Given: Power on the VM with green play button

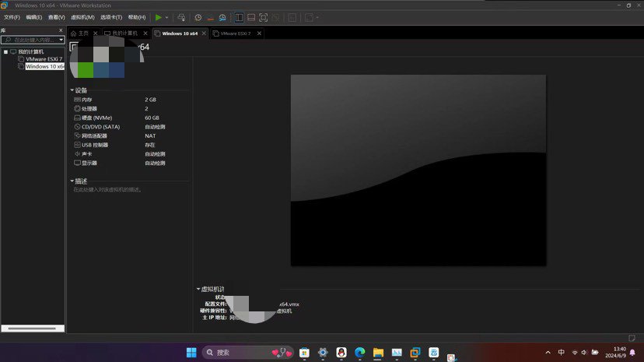Looking at the screenshot, I should pyautogui.click(x=158, y=18).
